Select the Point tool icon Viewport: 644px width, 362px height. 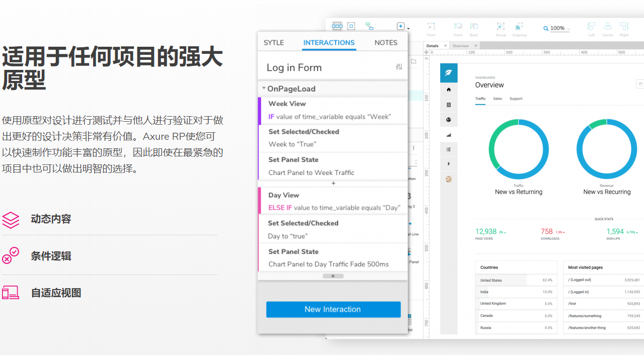tap(430, 26)
